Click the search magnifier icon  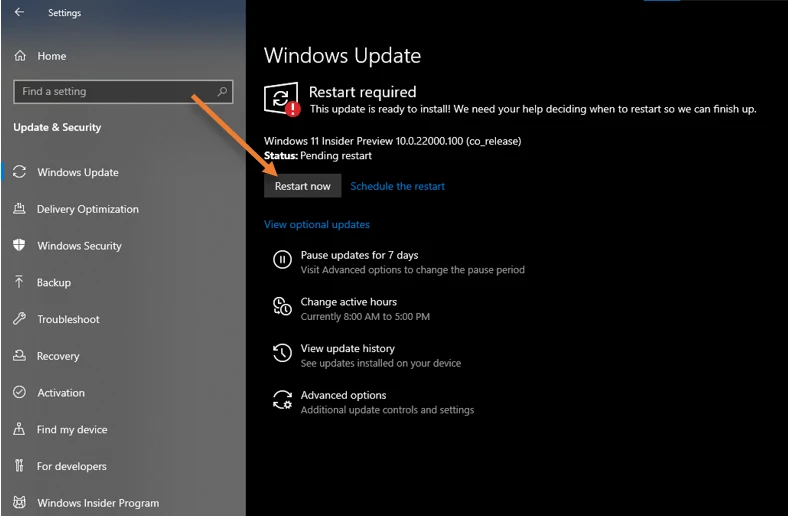point(222,91)
